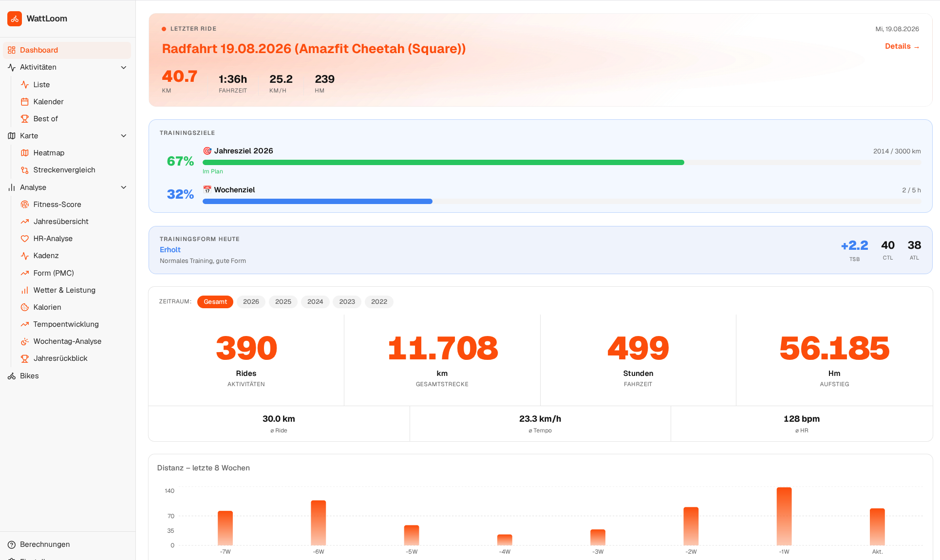The width and height of the screenshot is (940, 560).
Task: Open the Karte menu label
Action: pyautogui.click(x=29, y=136)
